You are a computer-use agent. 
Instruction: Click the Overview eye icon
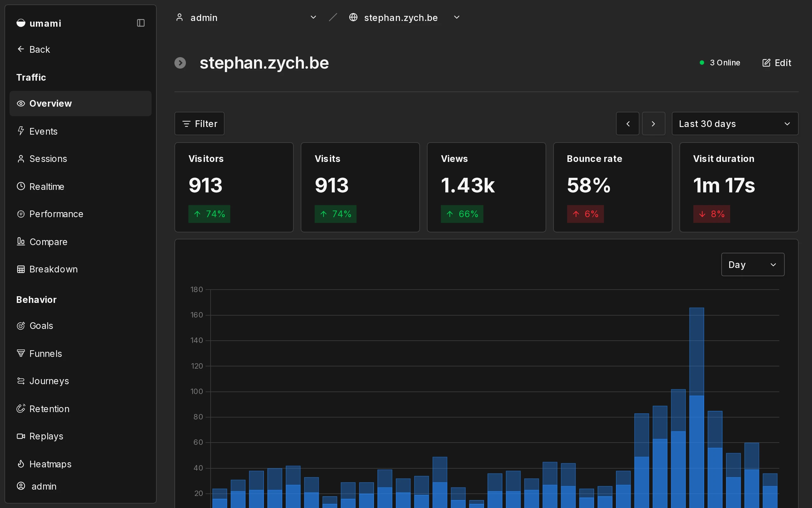click(21, 104)
